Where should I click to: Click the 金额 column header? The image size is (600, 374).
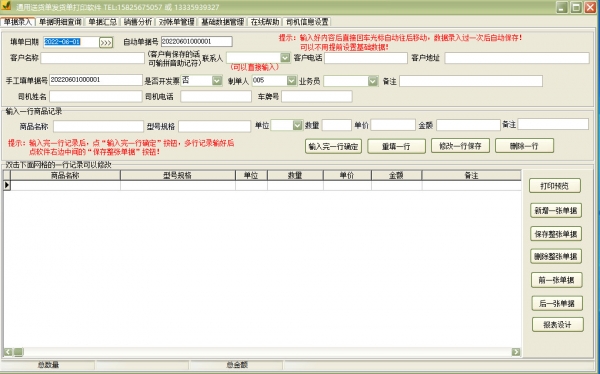(x=396, y=175)
